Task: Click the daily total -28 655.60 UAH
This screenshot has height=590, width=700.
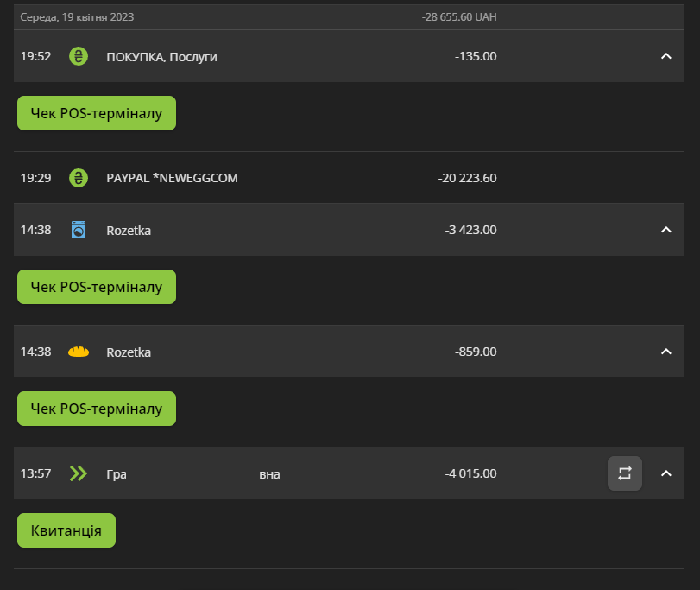Action: pyautogui.click(x=459, y=17)
